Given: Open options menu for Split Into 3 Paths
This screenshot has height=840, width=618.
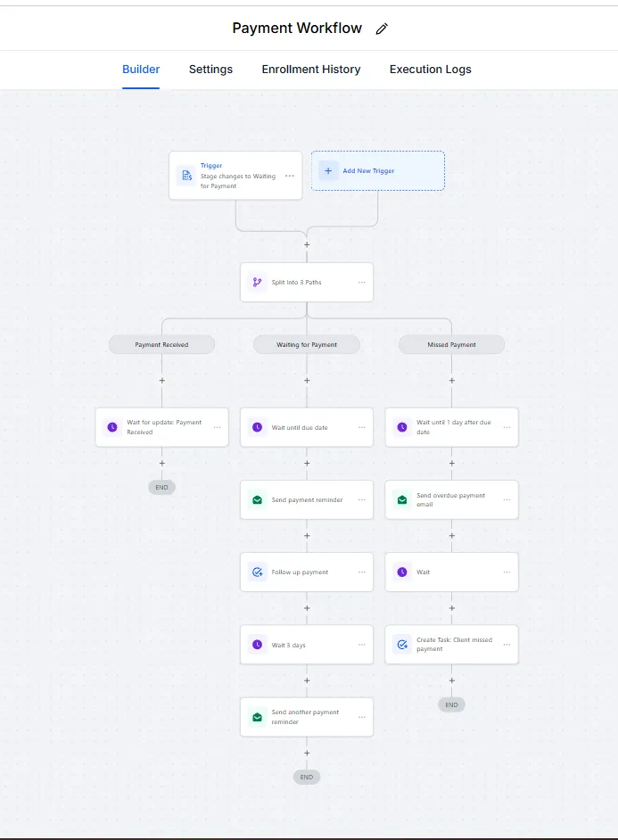Looking at the screenshot, I should [362, 283].
